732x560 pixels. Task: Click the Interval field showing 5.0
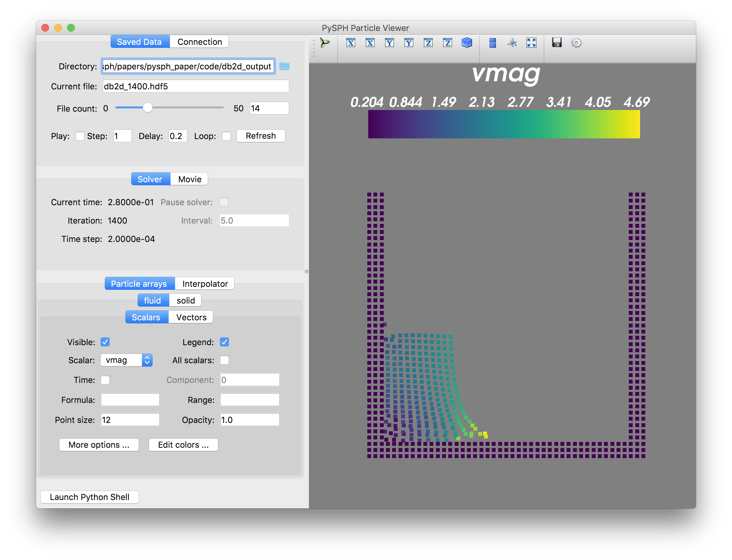pos(254,220)
